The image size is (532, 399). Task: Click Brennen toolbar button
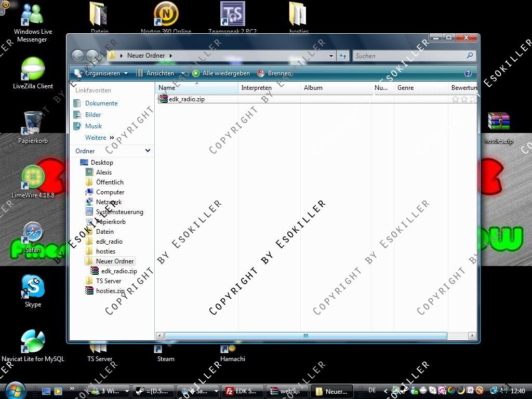(x=274, y=73)
